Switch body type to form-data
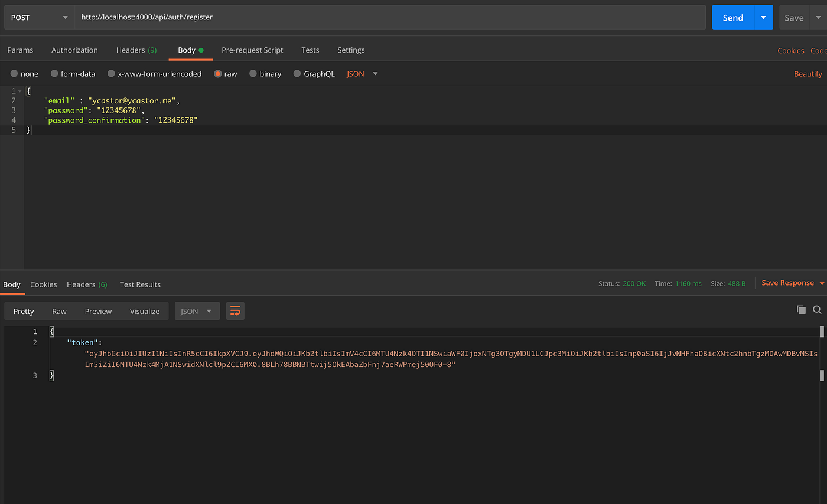This screenshot has height=504, width=827. tap(73, 73)
